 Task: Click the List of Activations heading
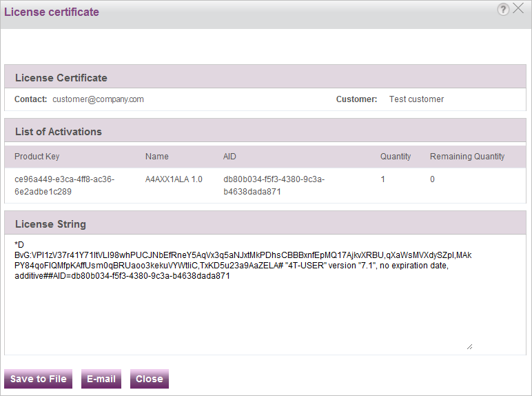[59, 132]
